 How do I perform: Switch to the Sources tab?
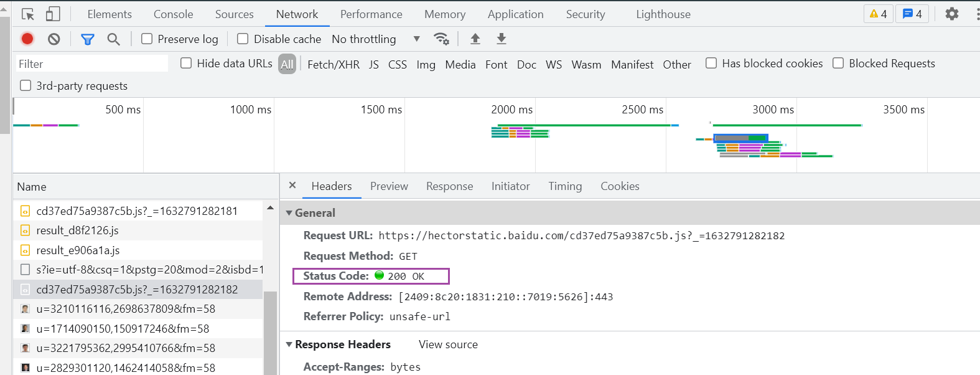pos(235,14)
